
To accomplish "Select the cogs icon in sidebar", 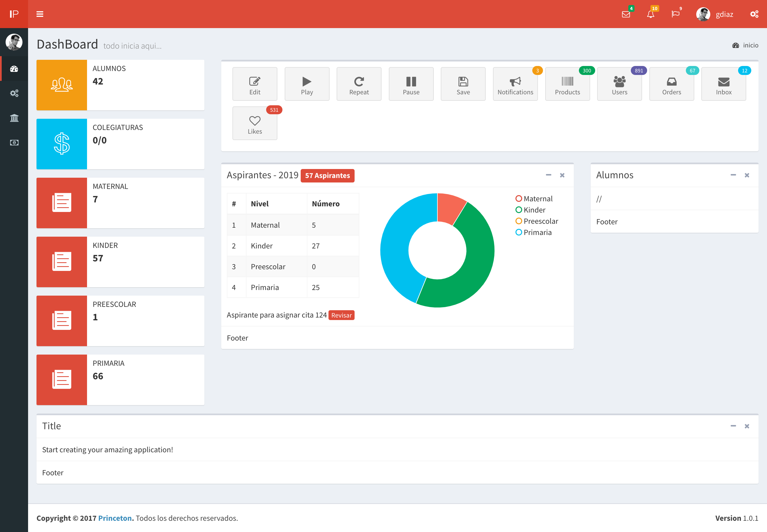I will (14, 93).
